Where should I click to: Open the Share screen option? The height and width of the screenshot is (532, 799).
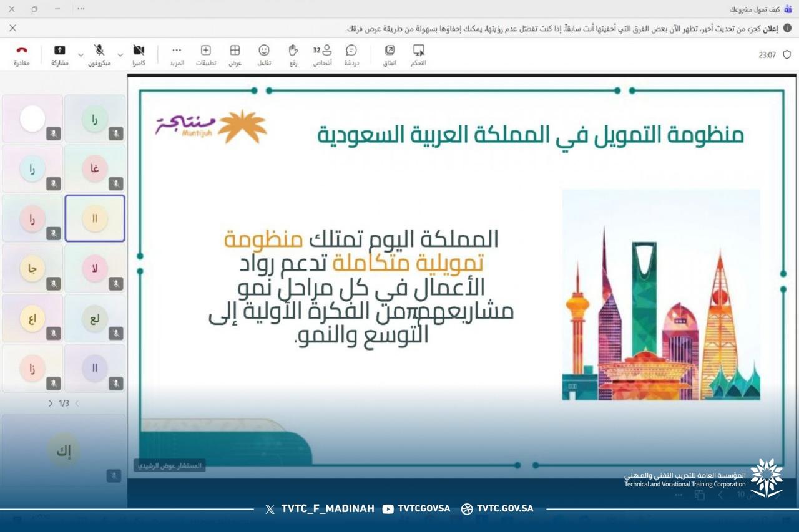coord(60,55)
